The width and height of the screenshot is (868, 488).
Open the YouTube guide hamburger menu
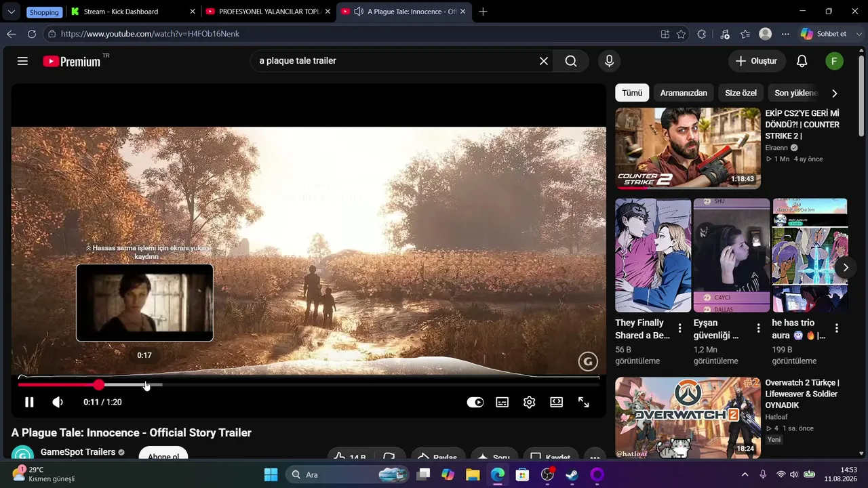pyautogui.click(x=22, y=61)
